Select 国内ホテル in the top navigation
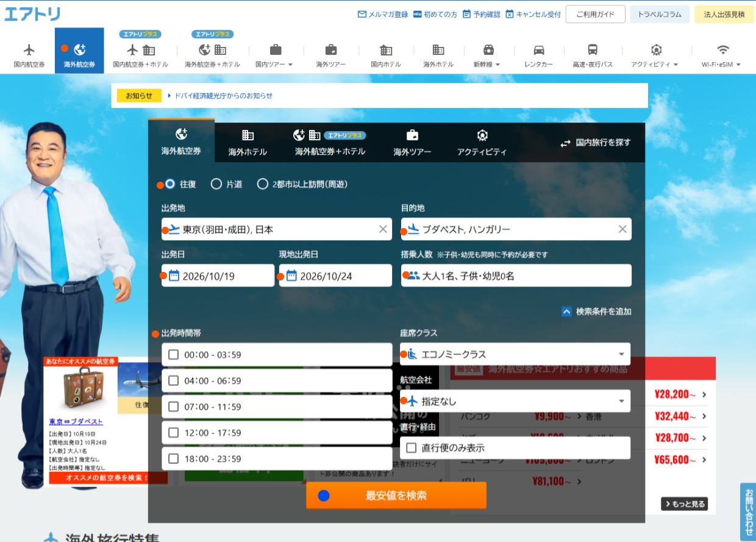The image size is (756, 542). pos(386,55)
